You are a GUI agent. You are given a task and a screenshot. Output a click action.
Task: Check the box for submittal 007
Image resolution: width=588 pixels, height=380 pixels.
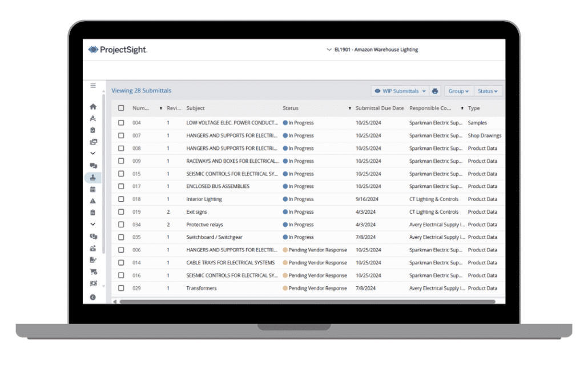tap(121, 135)
